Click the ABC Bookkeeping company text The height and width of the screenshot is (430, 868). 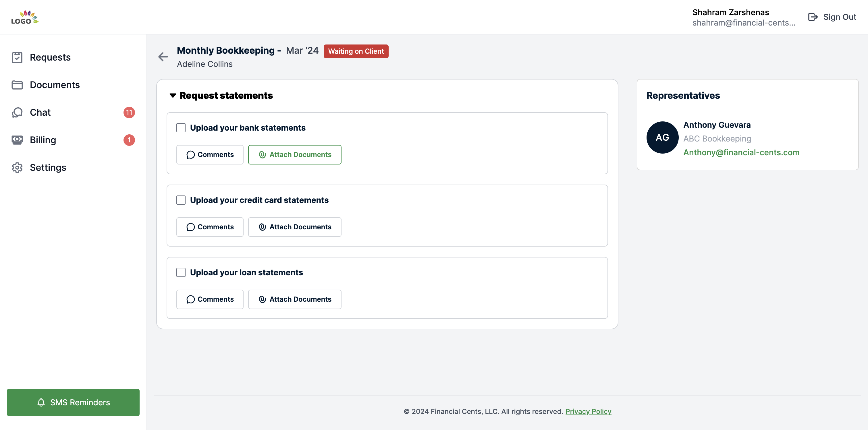(x=717, y=139)
